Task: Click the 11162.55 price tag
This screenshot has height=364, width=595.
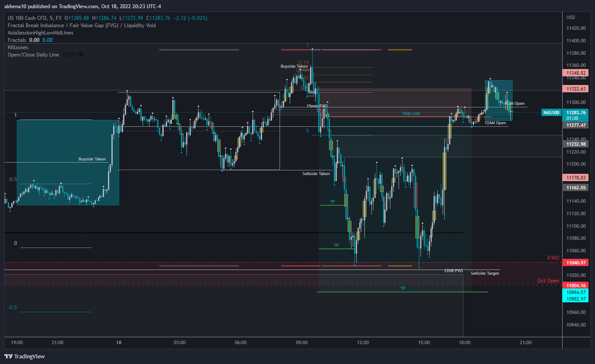Action: tap(576, 188)
